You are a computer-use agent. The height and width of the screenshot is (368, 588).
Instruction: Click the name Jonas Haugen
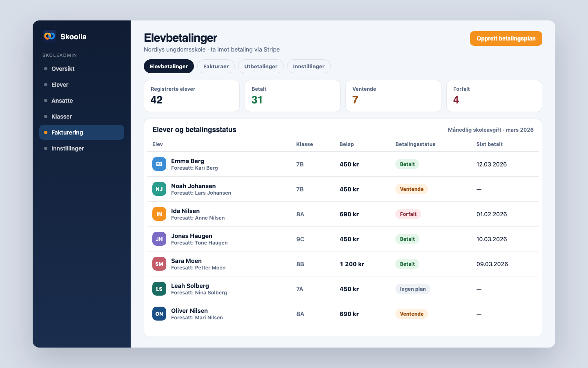coord(192,236)
